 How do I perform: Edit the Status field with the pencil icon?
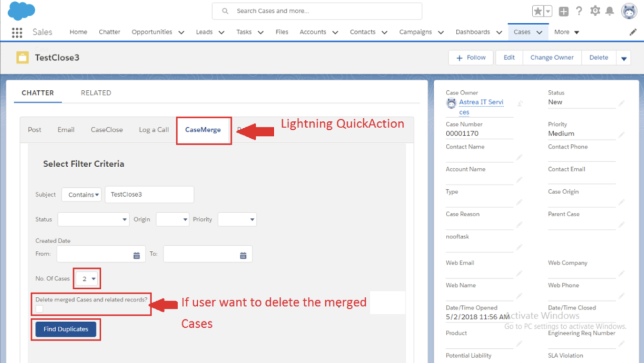click(622, 103)
